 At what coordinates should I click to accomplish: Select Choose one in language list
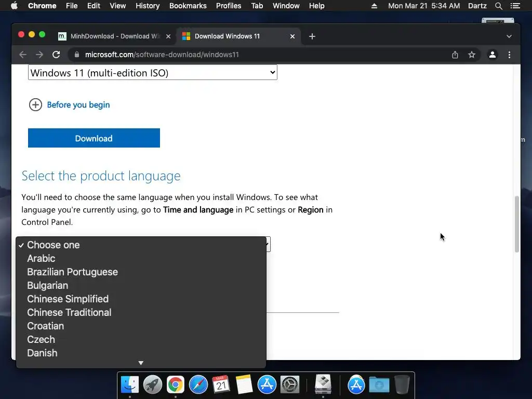[141, 245]
